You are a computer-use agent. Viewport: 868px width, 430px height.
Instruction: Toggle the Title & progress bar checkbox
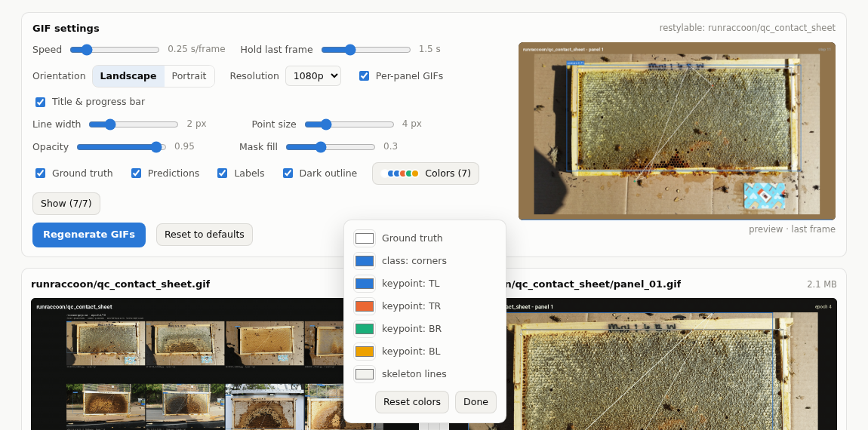tap(41, 102)
